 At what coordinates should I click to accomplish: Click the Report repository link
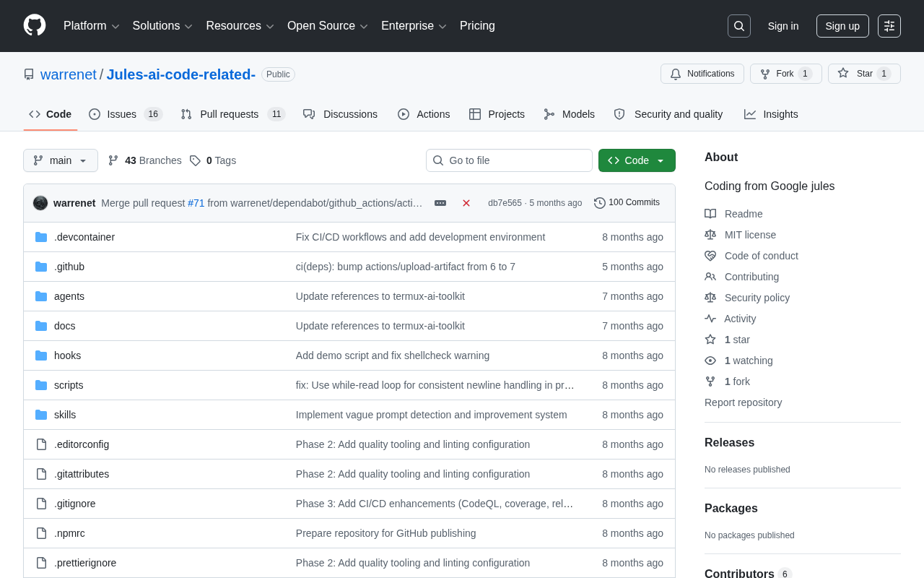743,402
